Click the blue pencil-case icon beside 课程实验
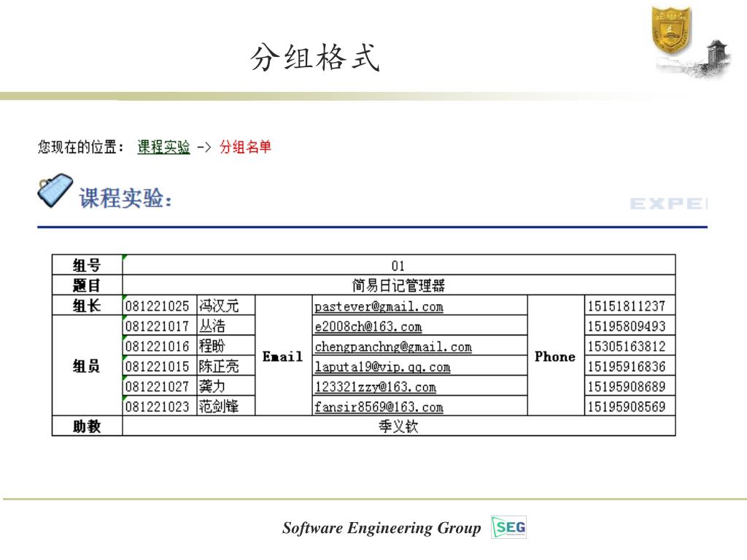This screenshot has height=560, width=747. (x=55, y=190)
